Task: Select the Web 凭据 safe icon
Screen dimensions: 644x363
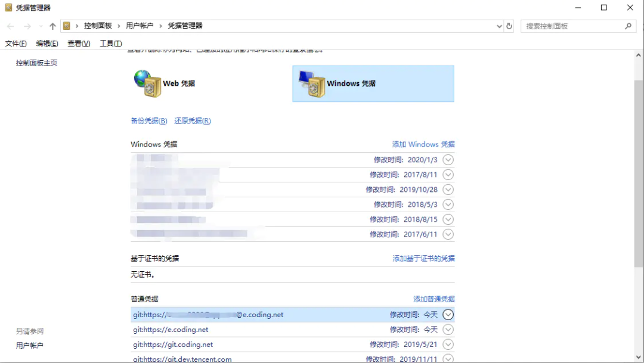Action: click(147, 83)
